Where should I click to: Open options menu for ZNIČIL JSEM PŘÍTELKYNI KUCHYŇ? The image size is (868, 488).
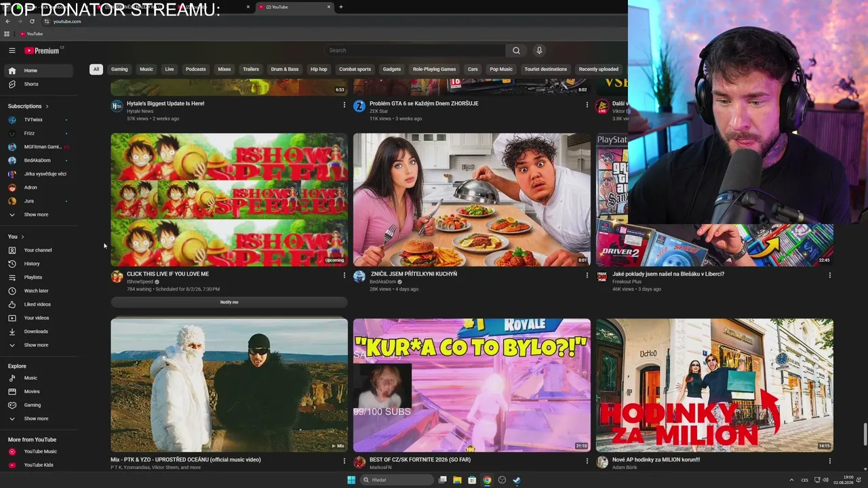coord(587,275)
